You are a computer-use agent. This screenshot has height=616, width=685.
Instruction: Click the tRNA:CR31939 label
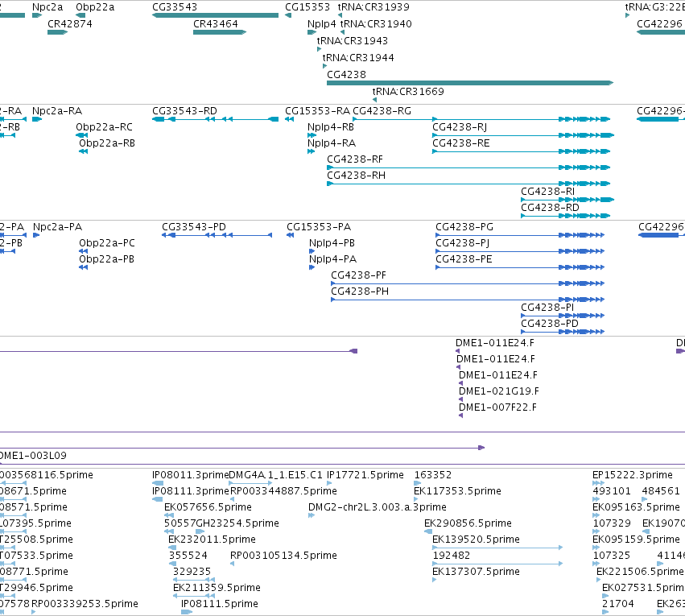click(373, 7)
